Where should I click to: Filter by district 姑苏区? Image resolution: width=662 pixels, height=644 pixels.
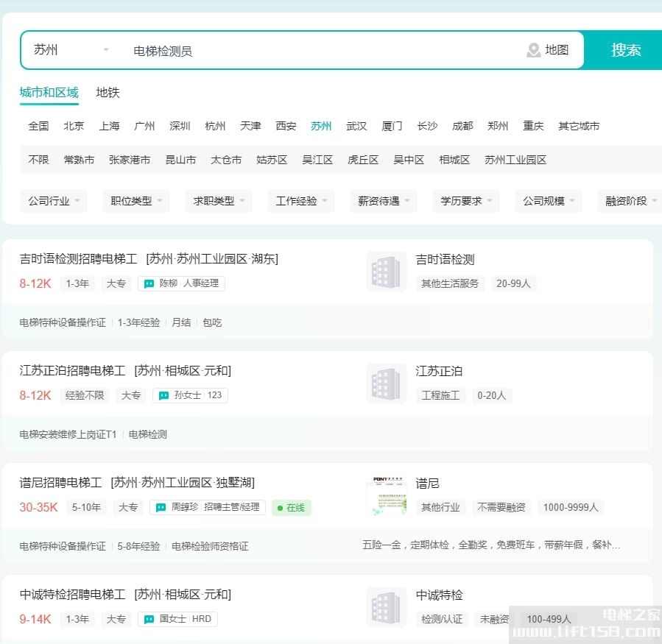click(272, 160)
